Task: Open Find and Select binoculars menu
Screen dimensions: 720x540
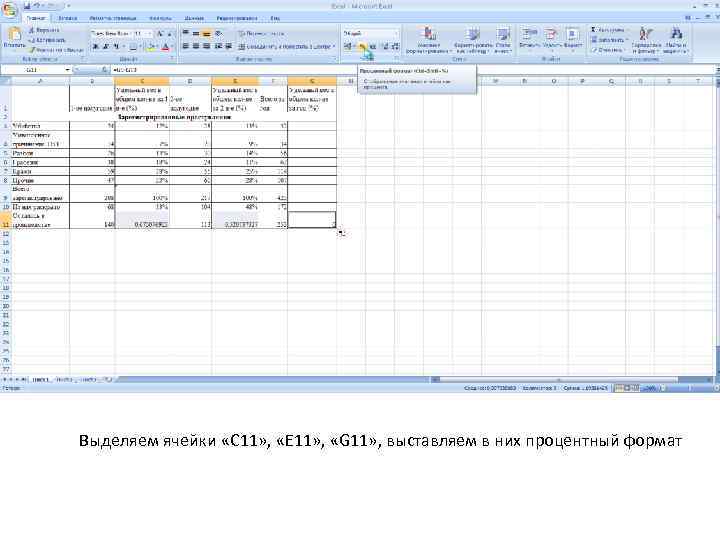Action: pyautogui.click(x=676, y=40)
